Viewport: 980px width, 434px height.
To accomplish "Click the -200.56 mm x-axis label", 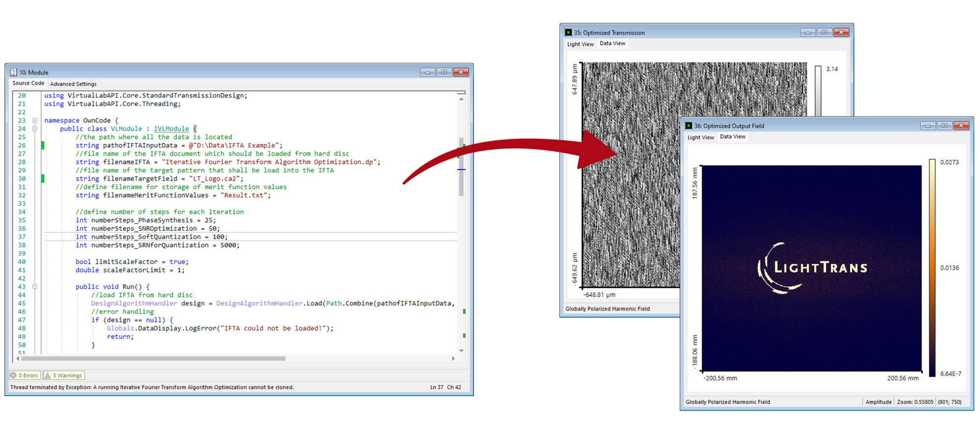I will click(720, 378).
